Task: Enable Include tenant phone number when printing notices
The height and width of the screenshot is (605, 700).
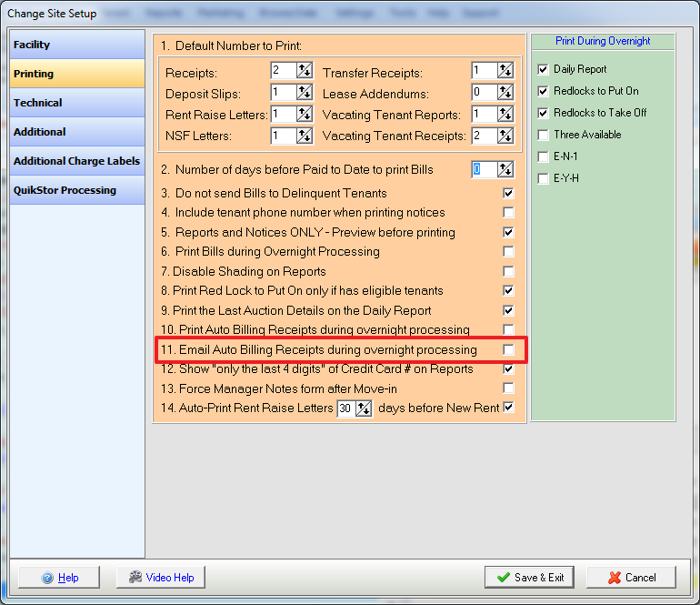Action: 508,212
